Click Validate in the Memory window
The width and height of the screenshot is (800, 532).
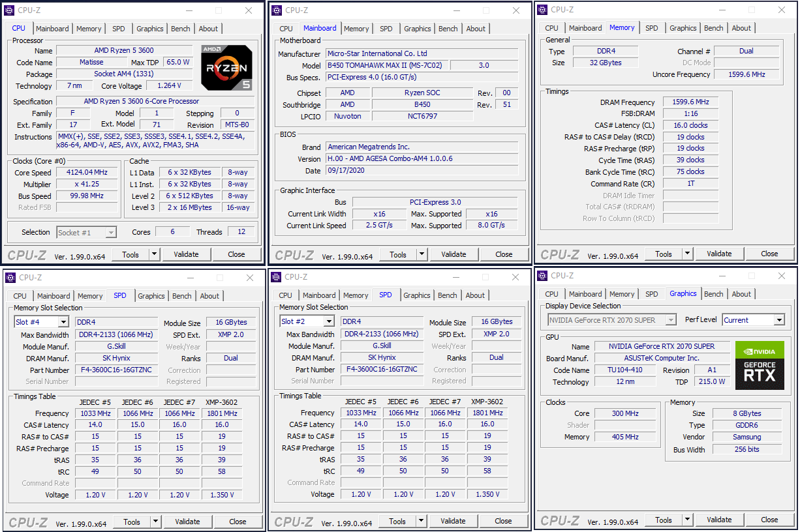[719, 254]
